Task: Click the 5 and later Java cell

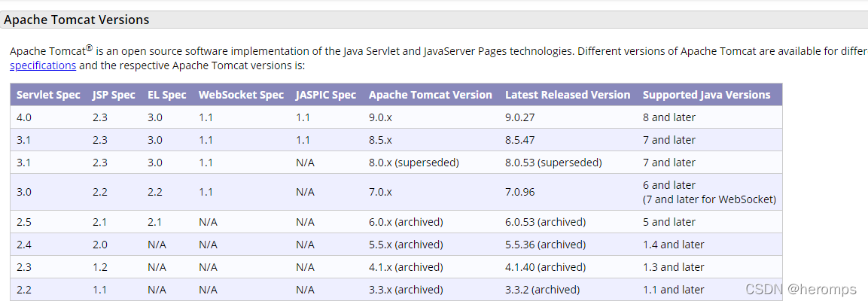Action: 669,222
